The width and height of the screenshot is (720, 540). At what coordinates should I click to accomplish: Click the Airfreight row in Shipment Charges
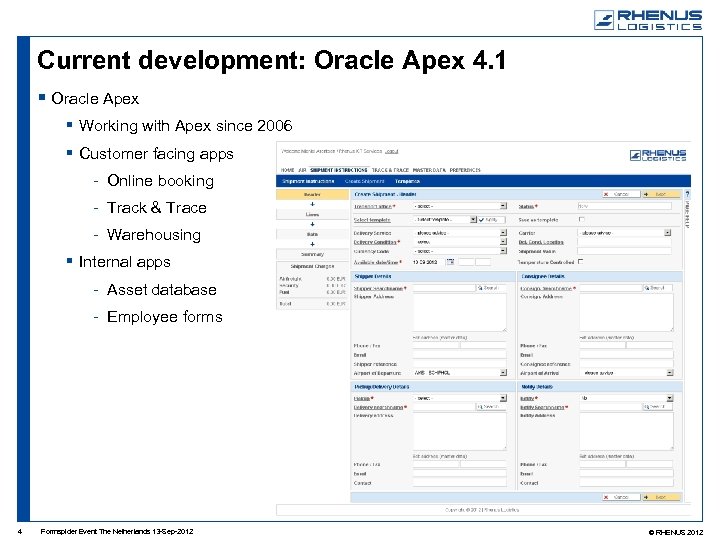312,279
